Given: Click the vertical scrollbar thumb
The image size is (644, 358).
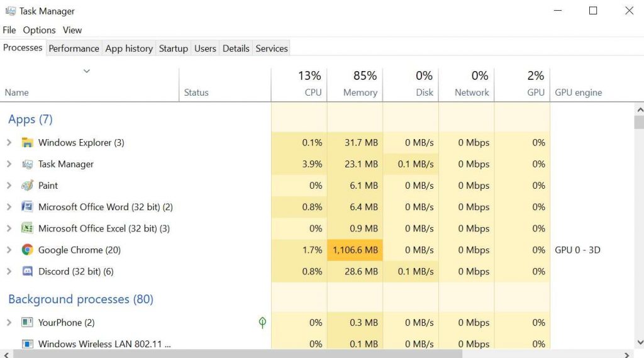Looking at the screenshot, I should (x=639, y=123).
